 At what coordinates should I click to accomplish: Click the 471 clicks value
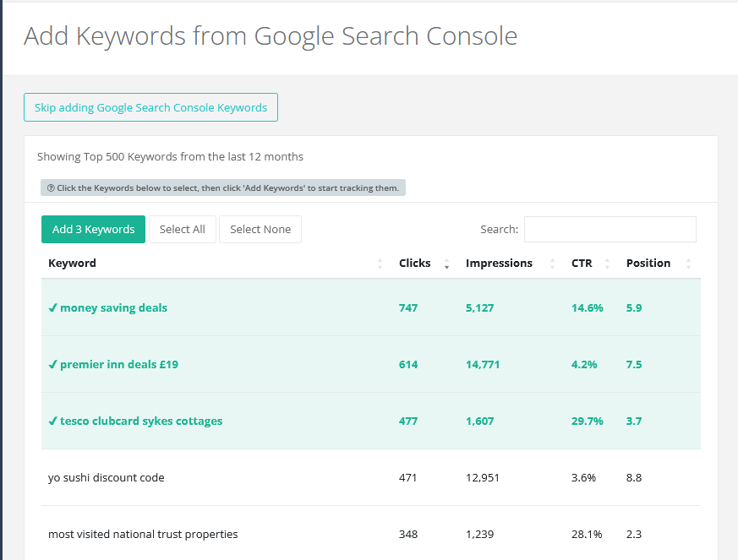(x=407, y=478)
